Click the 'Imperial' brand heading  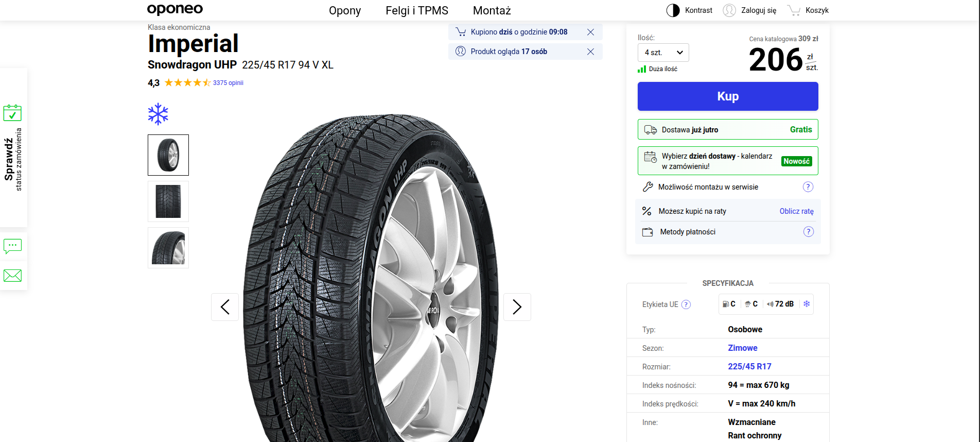click(193, 44)
